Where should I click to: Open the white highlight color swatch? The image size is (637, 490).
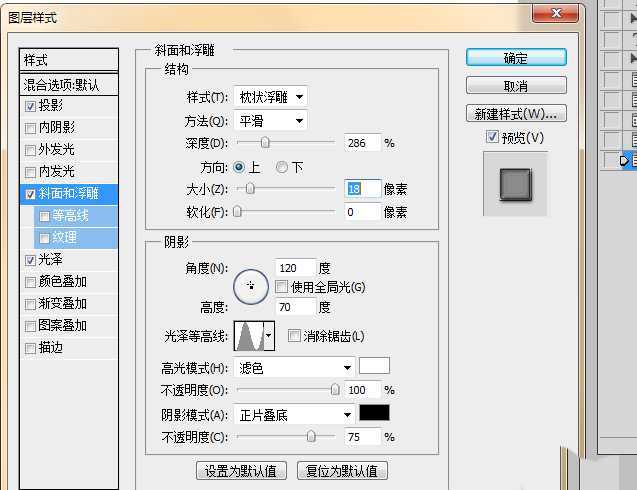coord(374,366)
